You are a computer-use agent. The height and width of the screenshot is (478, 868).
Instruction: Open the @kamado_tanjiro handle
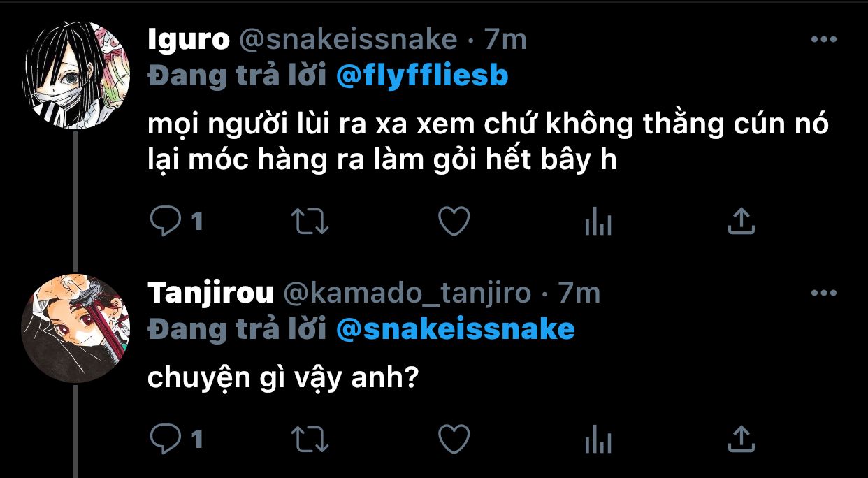pyautogui.click(x=406, y=294)
